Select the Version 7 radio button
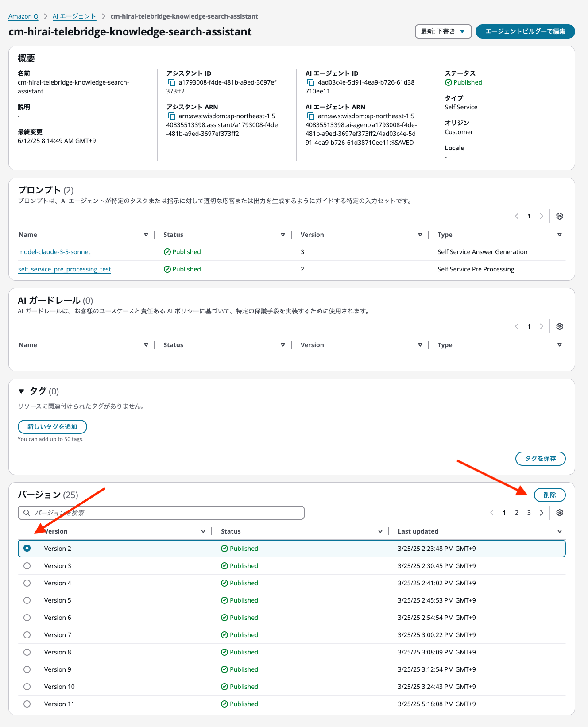The image size is (588, 727). [27, 635]
